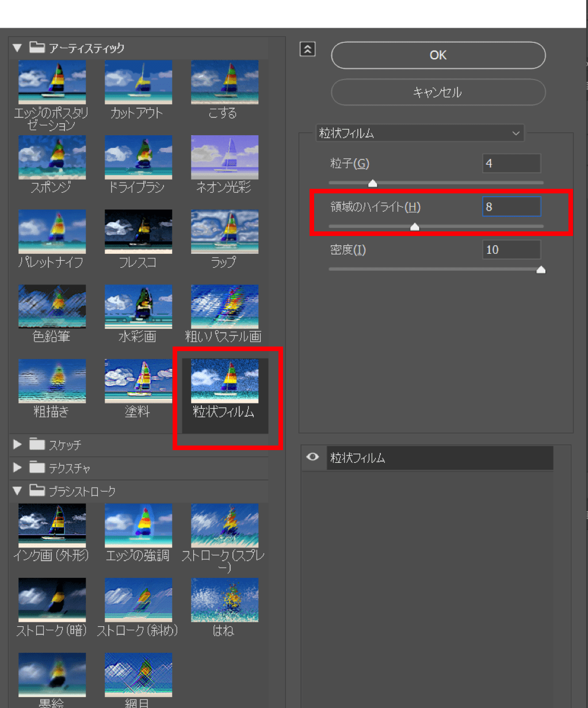The height and width of the screenshot is (708, 588).
Task: Select the 網目 filter thumbnail
Action: click(138, 674)
